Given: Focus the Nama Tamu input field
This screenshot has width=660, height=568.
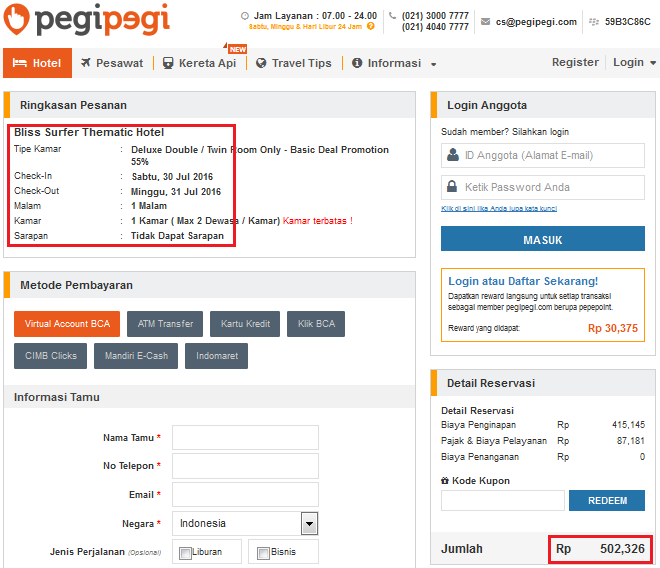Looking at the screenshot, I should (245, 437).
